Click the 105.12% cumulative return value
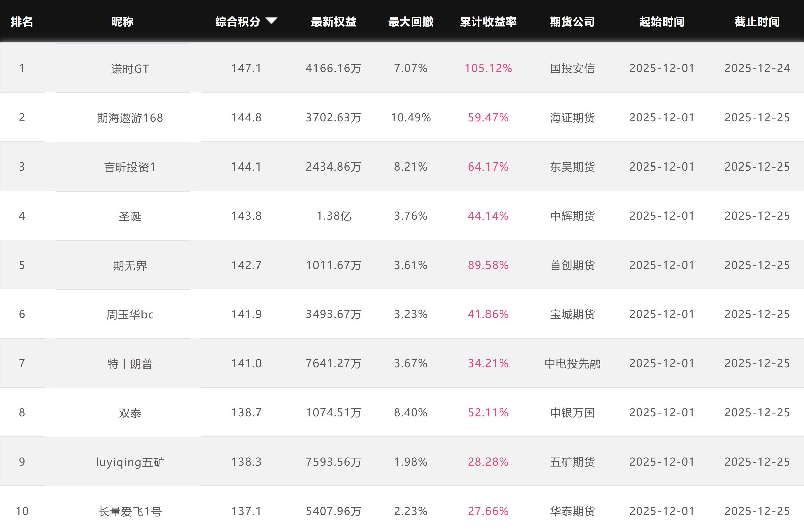The height and width of the screenshot is (532, 804). [488, 69]
